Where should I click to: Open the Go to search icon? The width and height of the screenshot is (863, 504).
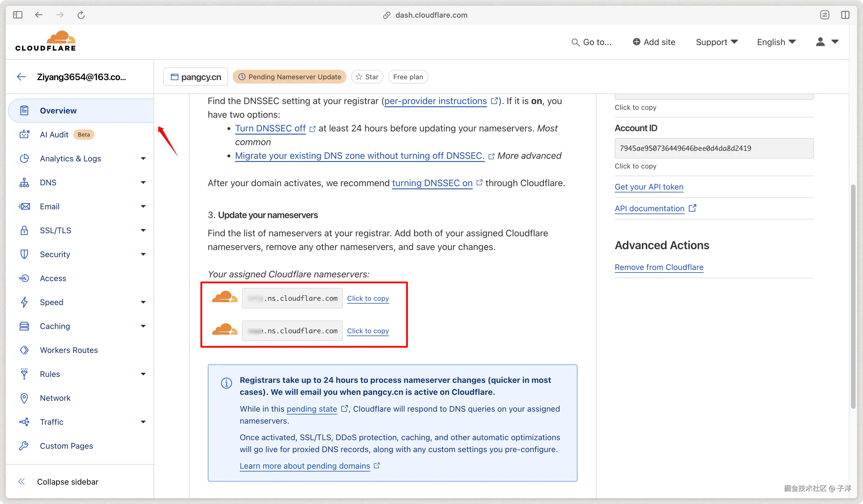coord(575,42)
